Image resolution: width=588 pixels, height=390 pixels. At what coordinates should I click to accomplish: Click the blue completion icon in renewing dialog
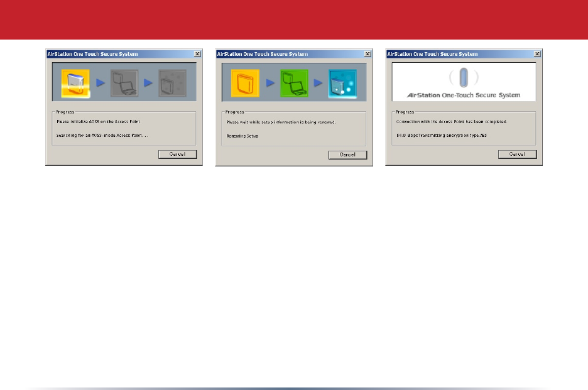(342, 84)
